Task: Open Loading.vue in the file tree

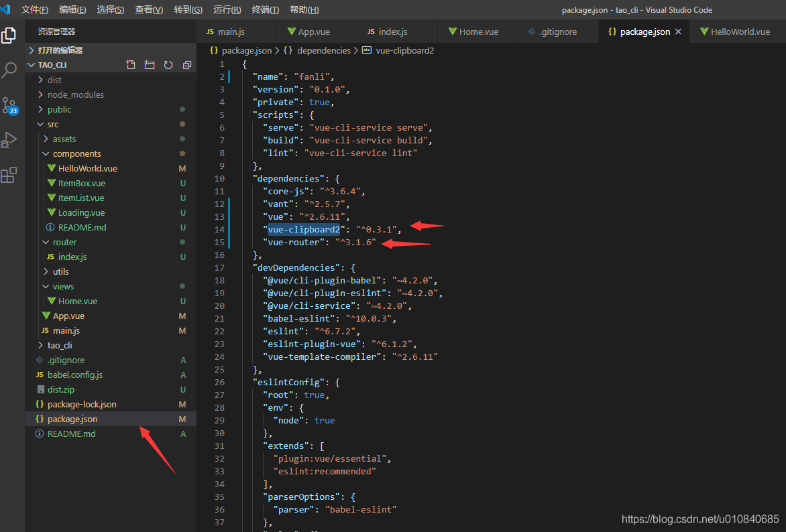Action: (81, 213)
